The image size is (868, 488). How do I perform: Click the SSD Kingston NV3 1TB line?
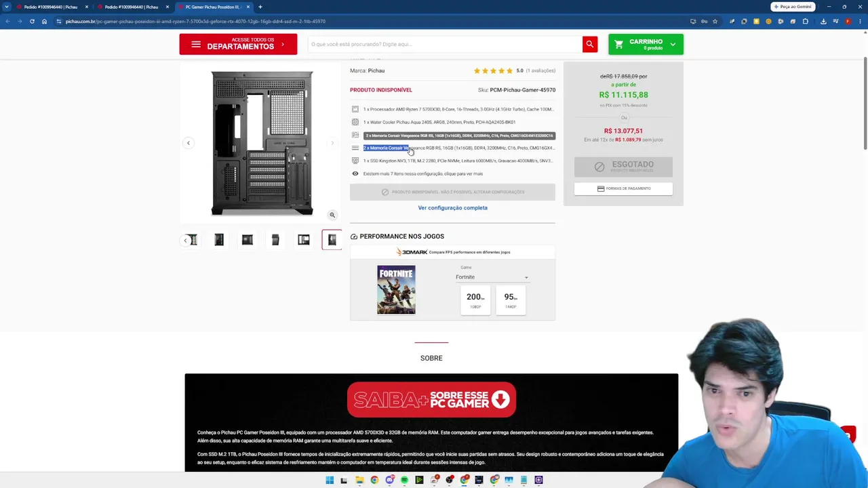click(458, 161)
